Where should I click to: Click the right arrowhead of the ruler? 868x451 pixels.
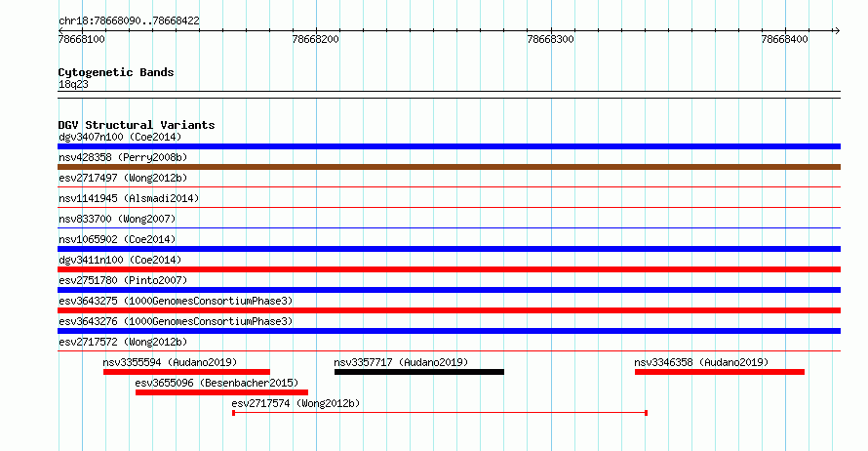click(837, 31)
